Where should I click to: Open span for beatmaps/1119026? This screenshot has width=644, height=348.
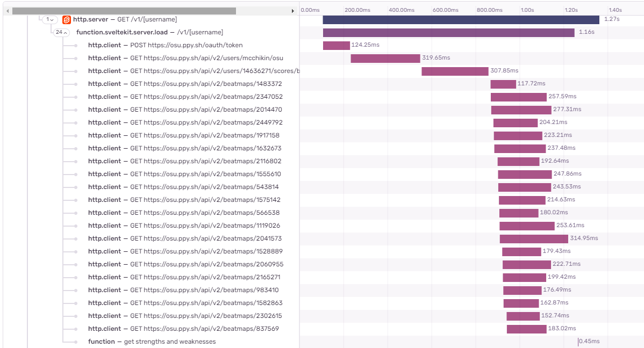(x=184, y=226)
